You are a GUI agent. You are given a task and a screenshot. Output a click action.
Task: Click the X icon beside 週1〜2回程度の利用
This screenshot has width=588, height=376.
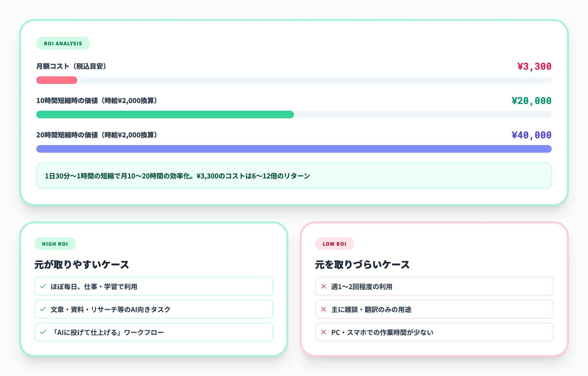point(324,287)
